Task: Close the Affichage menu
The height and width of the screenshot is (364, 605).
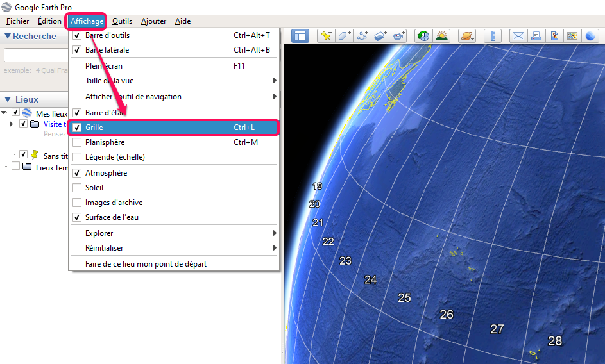Action: 87,21
